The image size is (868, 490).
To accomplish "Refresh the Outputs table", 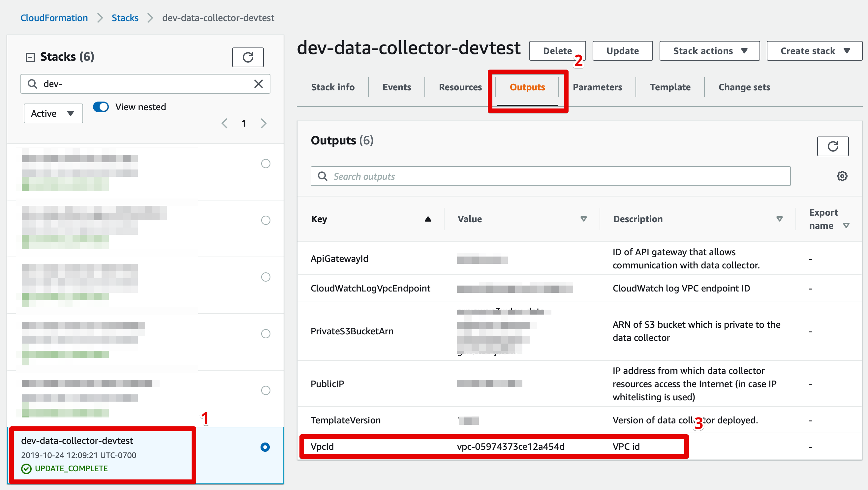I will pyautogui.click(x=832, y=146).
